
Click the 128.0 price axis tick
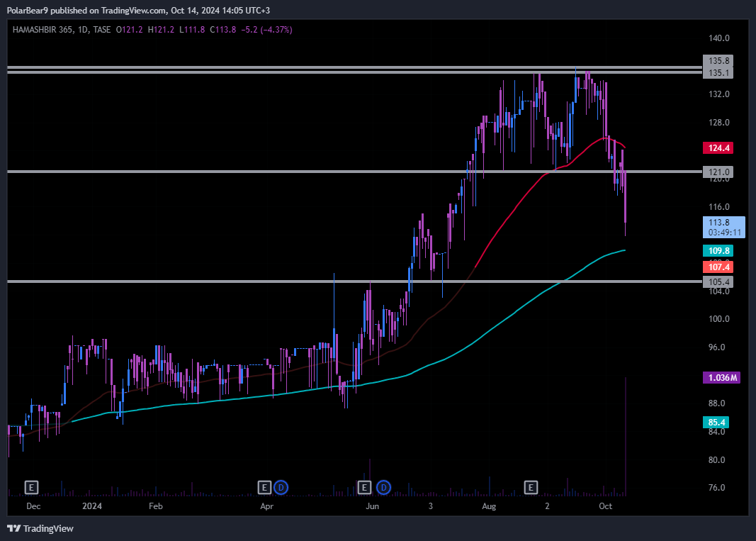(x=719, y=123)
